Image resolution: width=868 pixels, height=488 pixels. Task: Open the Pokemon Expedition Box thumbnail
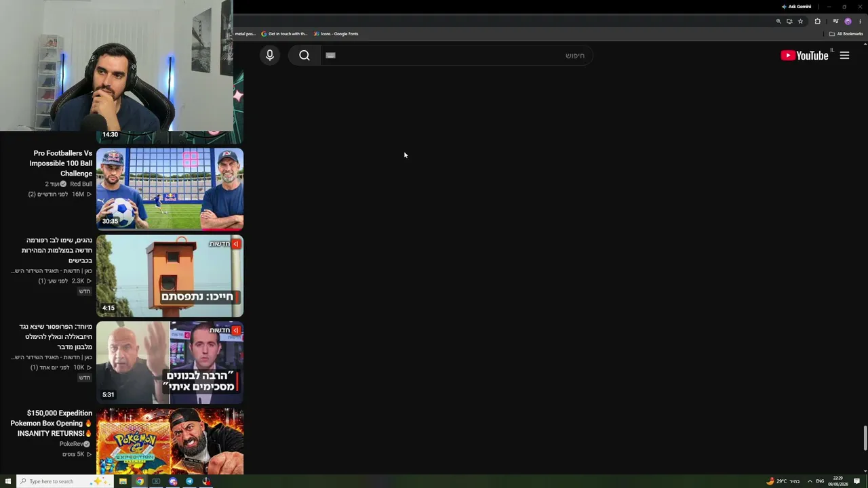[x=170, y=441]
